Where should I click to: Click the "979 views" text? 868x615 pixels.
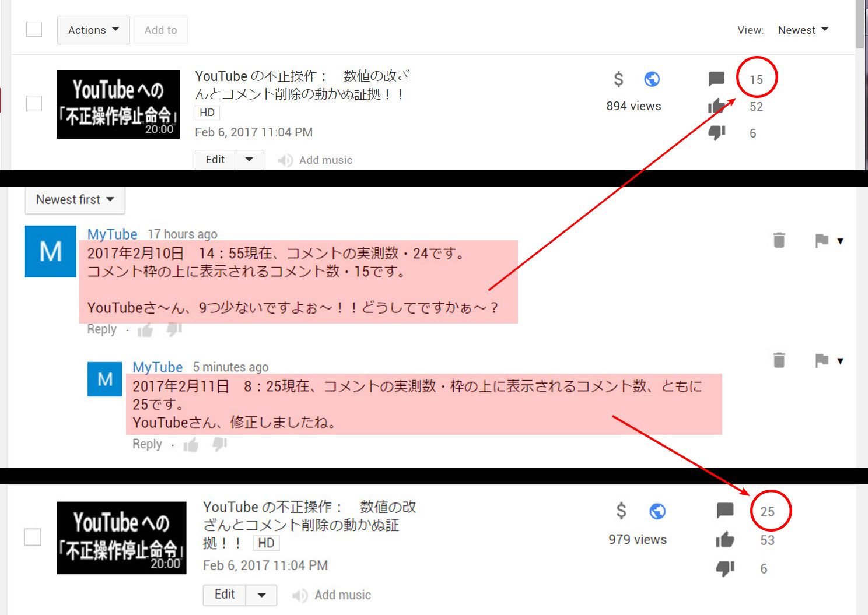(x=638, y=540)
